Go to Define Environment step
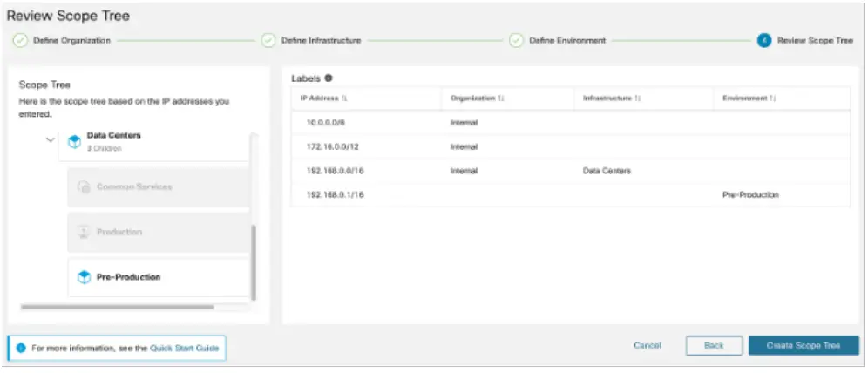The height and width of the screenshot is (373, 868). click(567, 41)
